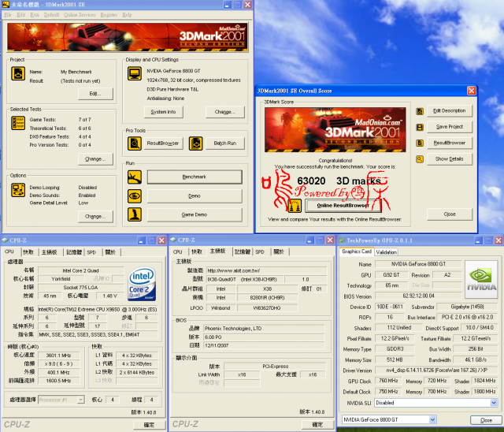Click the red X of the Overall Score dialog
504x432 pixels.
tap(471, 91)
